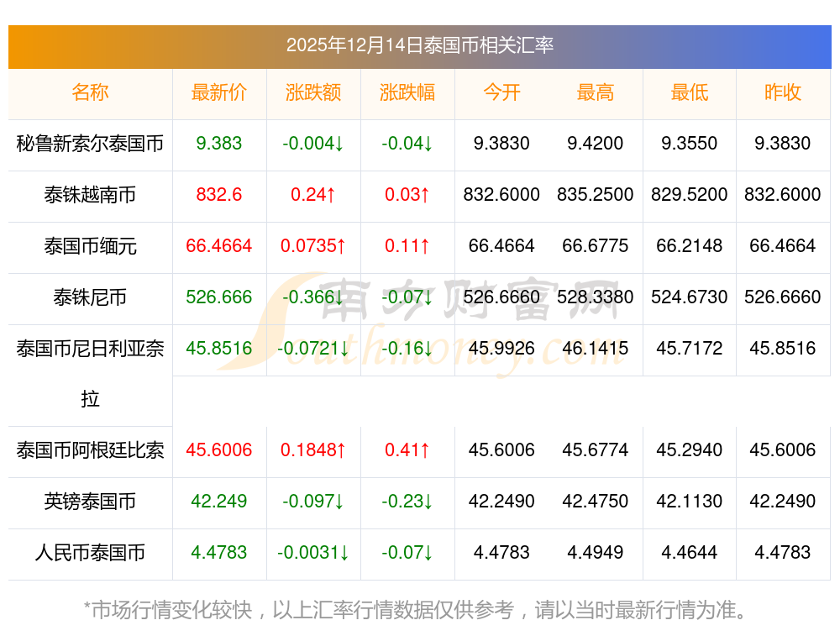Image resolution: width=840 pixels, height=636 pixels.
Task: Click the row name 泰国币阿根廷比索
Action: tap(90, 450)
